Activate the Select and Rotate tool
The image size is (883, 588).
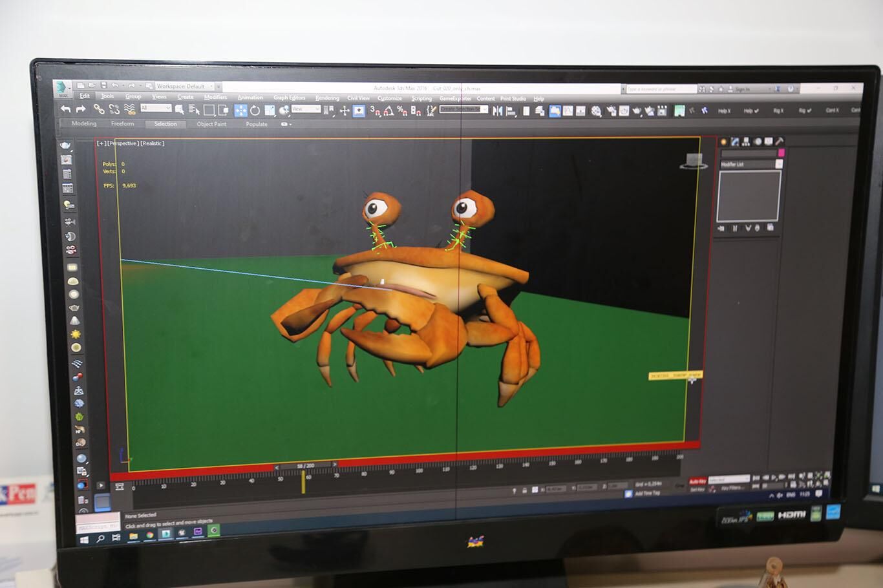tap(255, 110)
